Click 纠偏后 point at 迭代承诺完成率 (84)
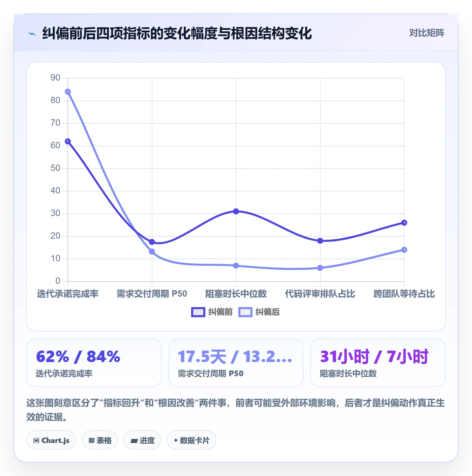This screenshot has height=476, width=472. 68,92
